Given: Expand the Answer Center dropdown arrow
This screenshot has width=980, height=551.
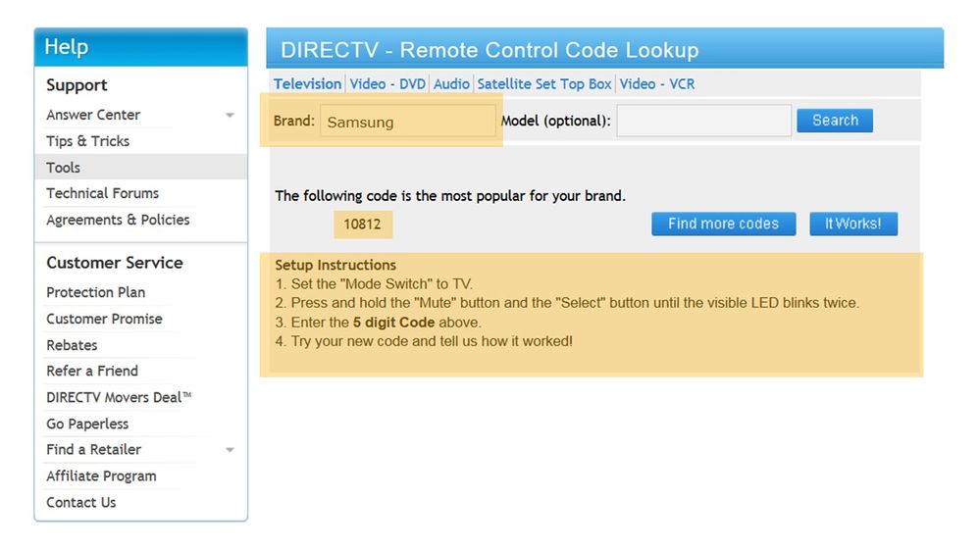Looking at the screenshot, I should 230,116.
